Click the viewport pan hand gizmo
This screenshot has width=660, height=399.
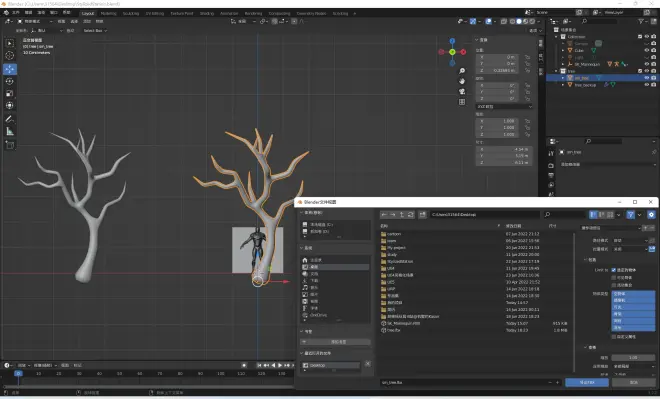pos(462,81)
